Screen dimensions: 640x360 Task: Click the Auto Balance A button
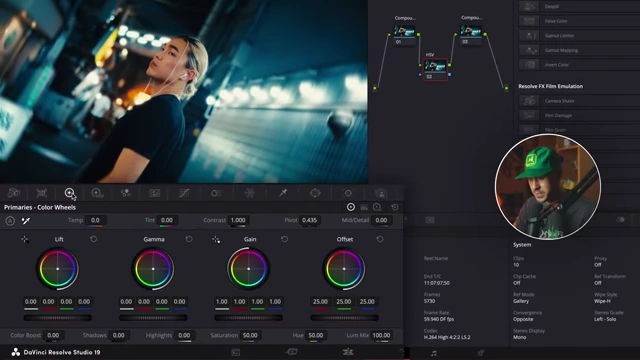click(x=10, y=221)
